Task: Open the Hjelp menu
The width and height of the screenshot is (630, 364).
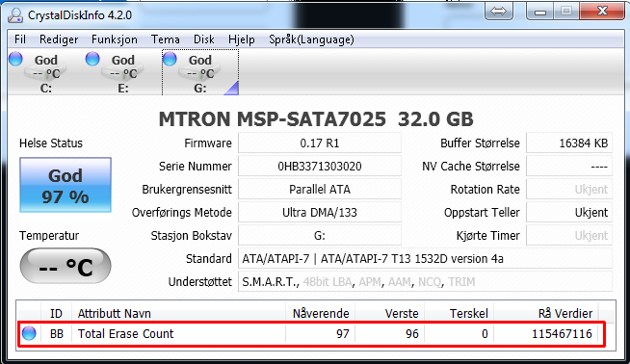Action: 242,39
